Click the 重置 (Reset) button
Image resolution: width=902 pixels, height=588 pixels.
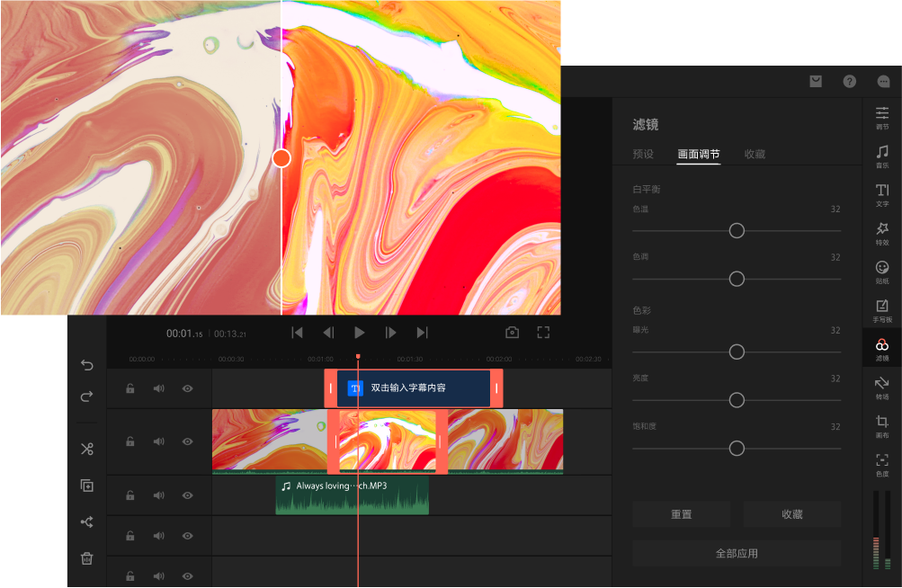click(681, 514)
